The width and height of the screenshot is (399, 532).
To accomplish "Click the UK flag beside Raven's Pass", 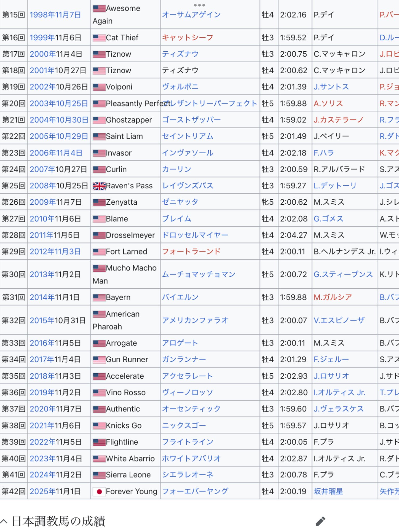I will 99,186.
